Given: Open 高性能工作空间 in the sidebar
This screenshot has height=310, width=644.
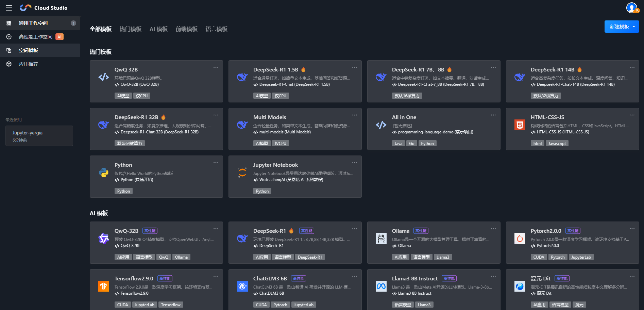Looking at the screenshot, I should pos(40,37).
